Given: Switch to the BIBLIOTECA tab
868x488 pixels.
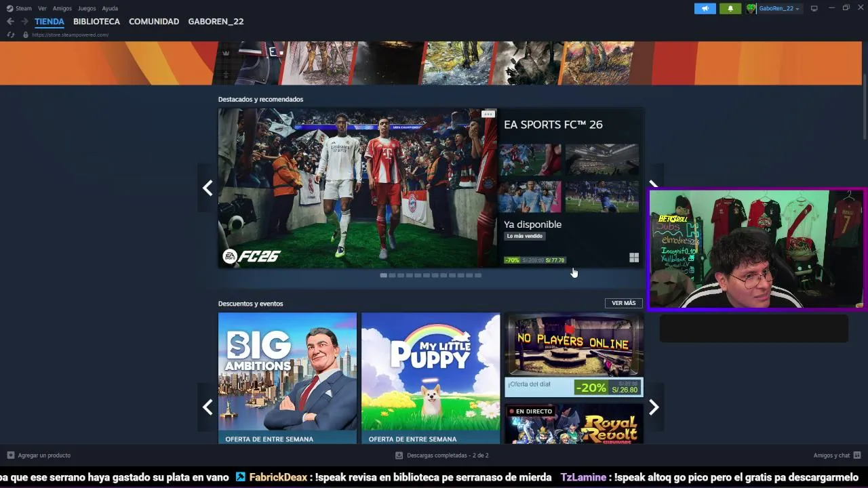Looking at the screenshot, I should pyautogui.click(x=96, y=22).
